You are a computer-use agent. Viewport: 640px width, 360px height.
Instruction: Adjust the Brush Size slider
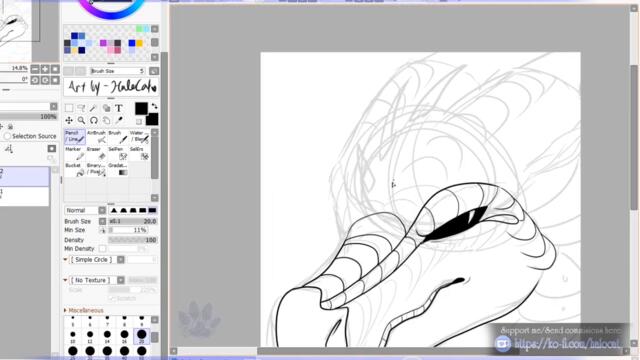coord(133,221)
